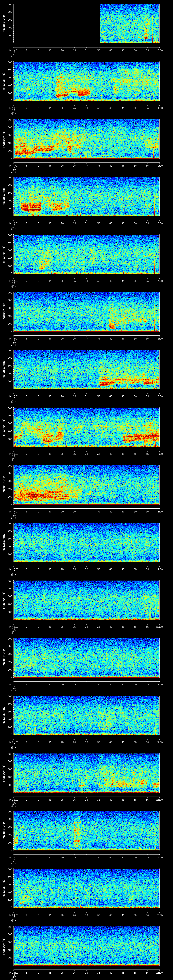Screen dimensions: 173x980
Task: Select the spectrogram panel starting at 14:11:00
Action: (x=87, y=139)
